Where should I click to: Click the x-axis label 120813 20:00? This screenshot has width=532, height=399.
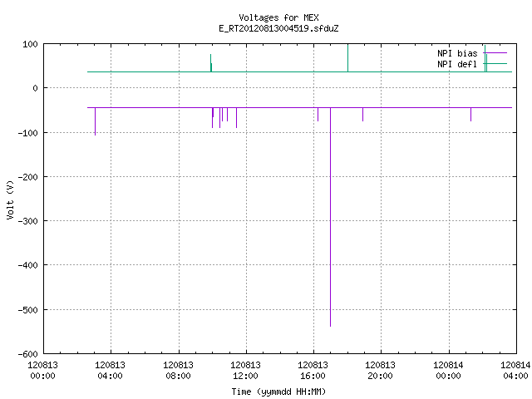380,371
